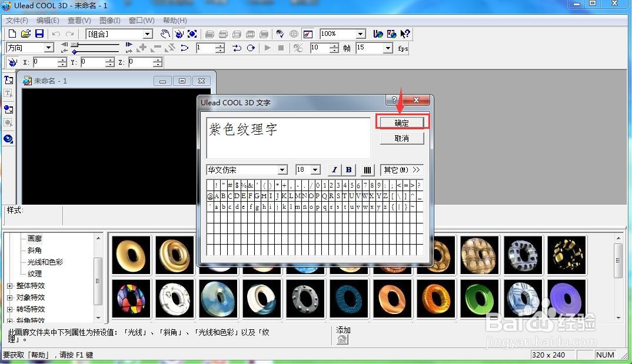The width and height of the screenshot is (632, 364).
Task: Click the Reverse animation icon
Action: coord(171,48)
